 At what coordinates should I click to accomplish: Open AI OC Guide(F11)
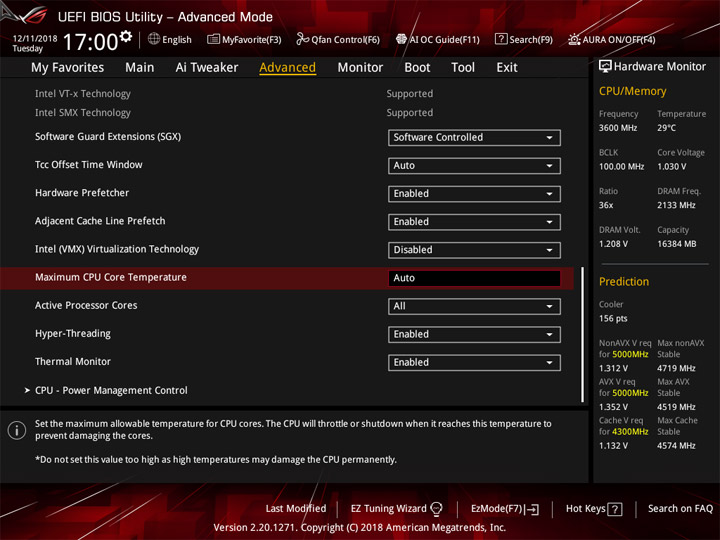[438, 39]
